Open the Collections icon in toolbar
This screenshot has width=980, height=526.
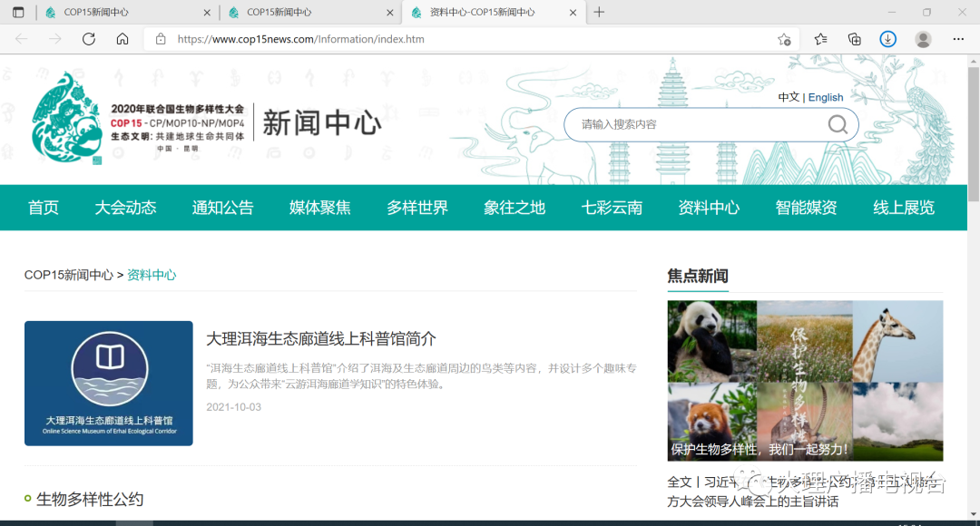pyautogui.click(x=854, y=39)
